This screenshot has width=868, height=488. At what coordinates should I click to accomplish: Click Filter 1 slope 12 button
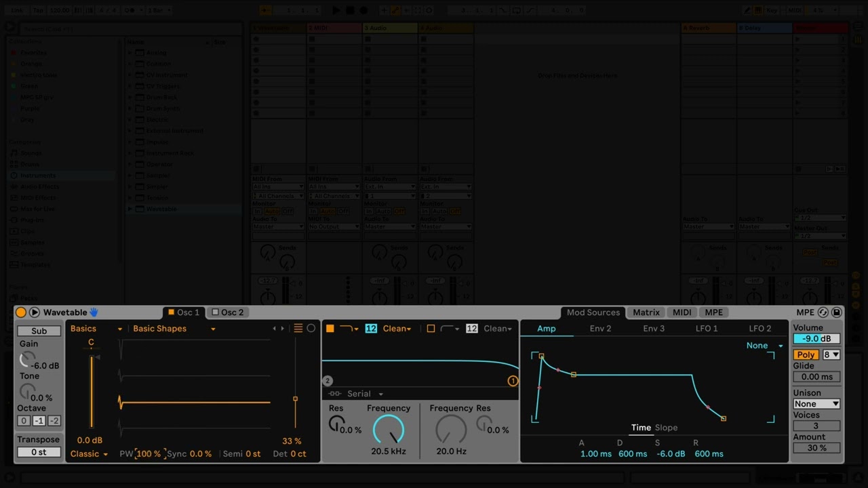coord(371,329)
